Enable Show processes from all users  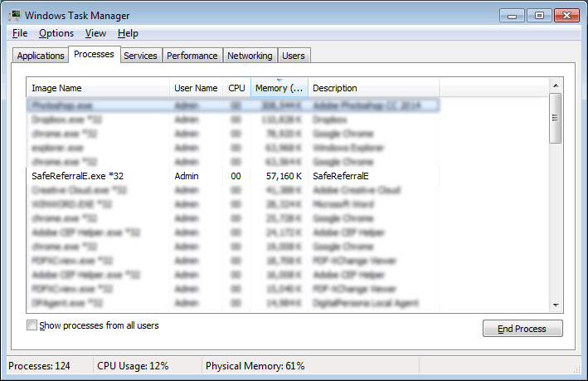pyautogui.click(x=32, y=325)
